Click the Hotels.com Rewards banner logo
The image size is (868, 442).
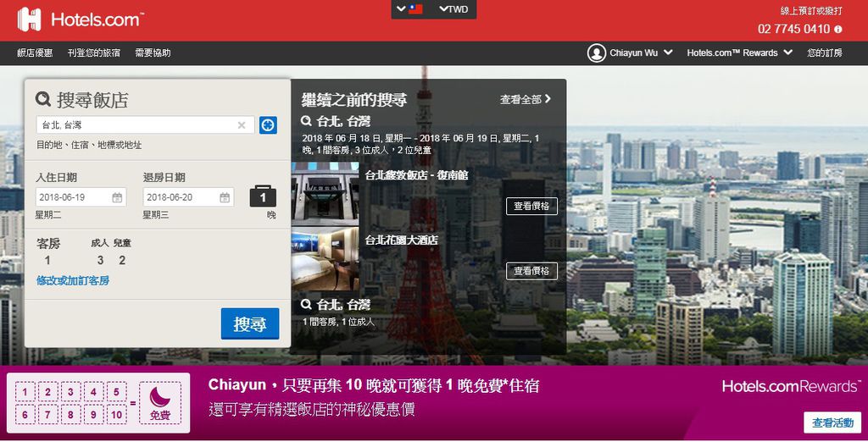tap(792, 386)
